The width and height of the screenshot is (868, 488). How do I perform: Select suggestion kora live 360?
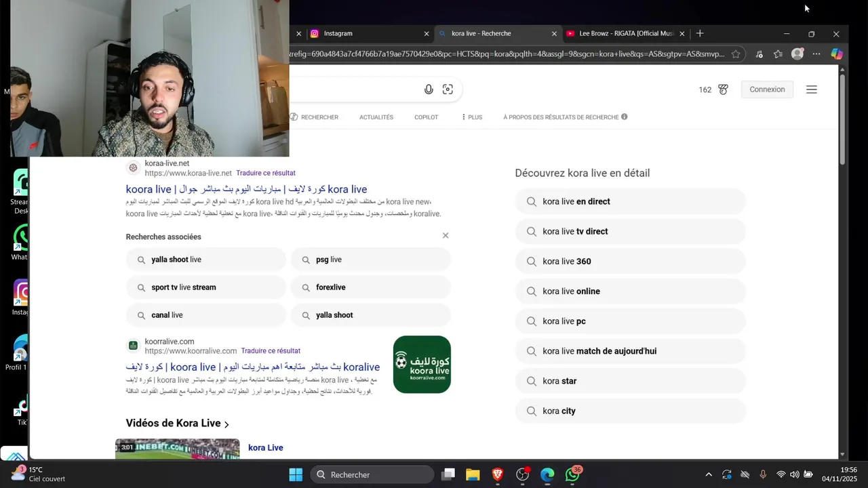[x=631, y=261]
